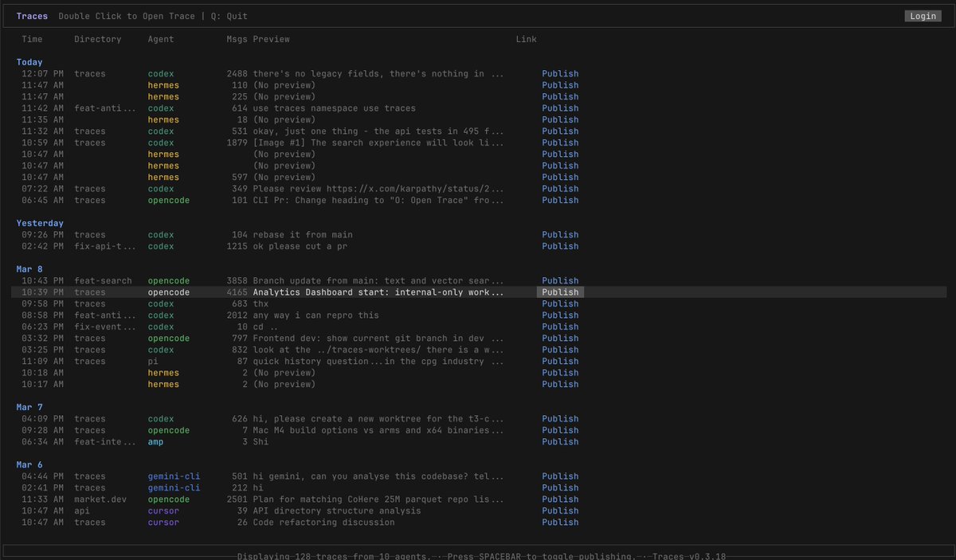Publish the 'cd ..' fix-event trace
Screen dimensions: 956x560
click(560, 327)
